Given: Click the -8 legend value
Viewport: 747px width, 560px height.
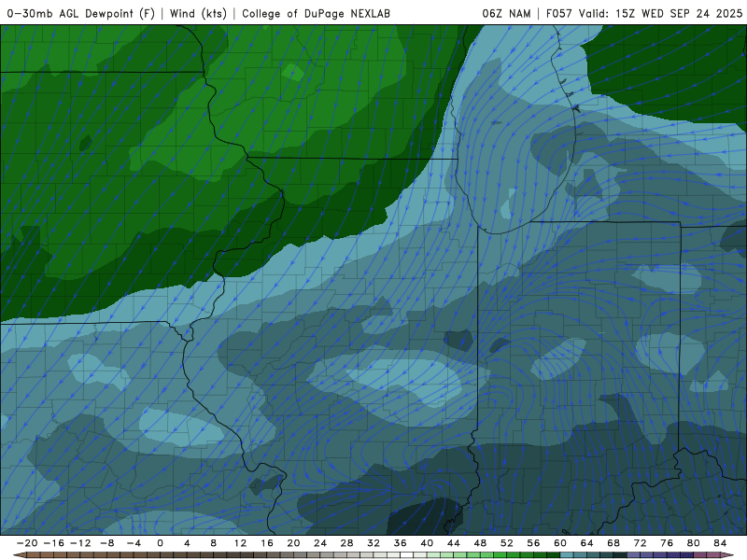Looking at the screenshot, I should tap(106, 543).
